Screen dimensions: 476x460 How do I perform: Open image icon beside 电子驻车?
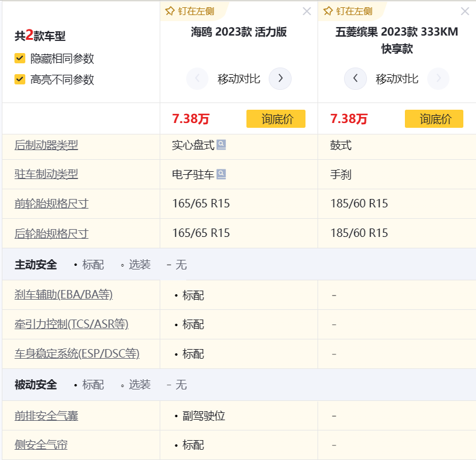tap(221, 174)
